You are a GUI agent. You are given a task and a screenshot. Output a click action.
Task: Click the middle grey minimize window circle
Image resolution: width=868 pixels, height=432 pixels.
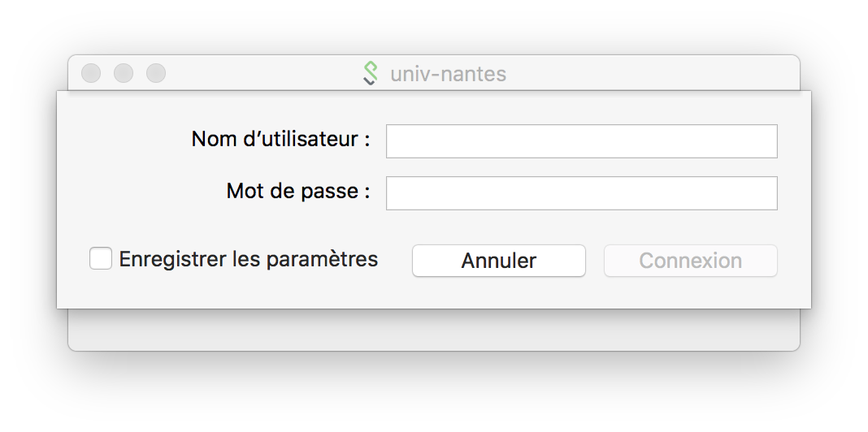[x=124, y=73]
